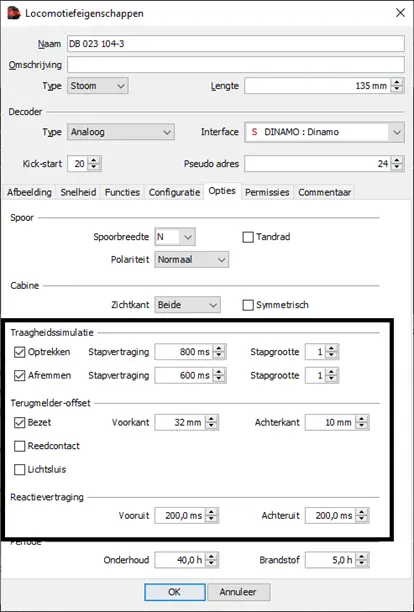Lower Afremmen Stapvertraging with the down arrow
Screen dimensions: 414x612
tap(219, 379)
